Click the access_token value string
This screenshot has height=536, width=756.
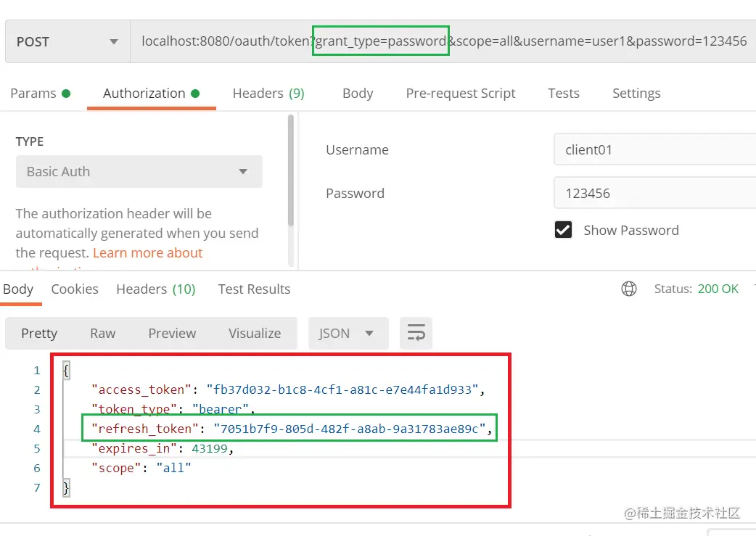tap(342, 389)
